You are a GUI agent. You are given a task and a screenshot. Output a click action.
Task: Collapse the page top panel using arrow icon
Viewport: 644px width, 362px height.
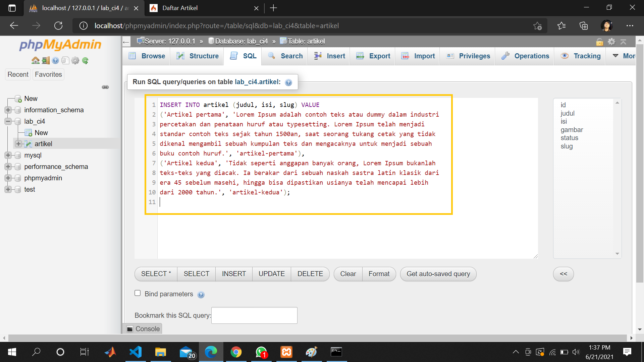point(624,42)
